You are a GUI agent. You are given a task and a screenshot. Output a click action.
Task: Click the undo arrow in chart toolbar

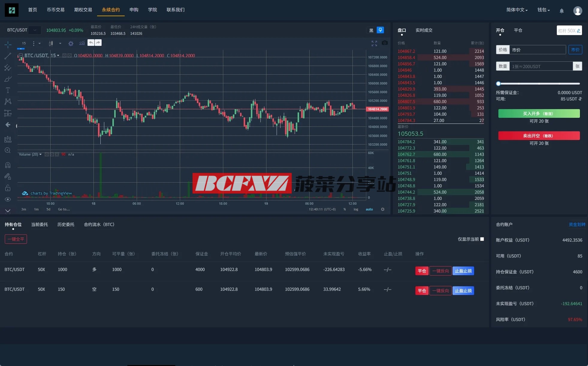(91, 43)
